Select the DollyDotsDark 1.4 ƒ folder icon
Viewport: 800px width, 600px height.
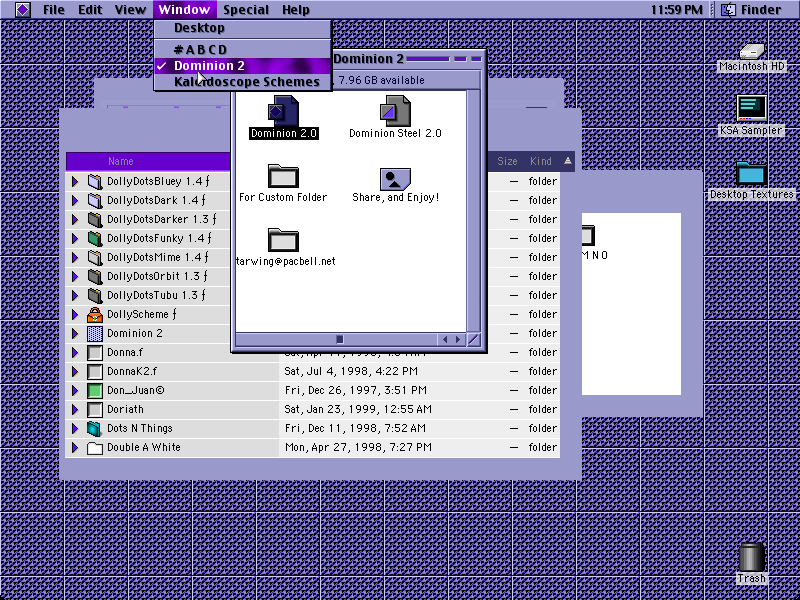click(94, 200)
